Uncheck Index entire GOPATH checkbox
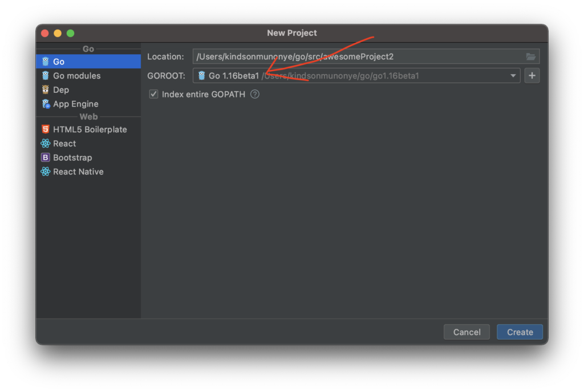Viewport: 584px width, 392px height. click(153, 94)
